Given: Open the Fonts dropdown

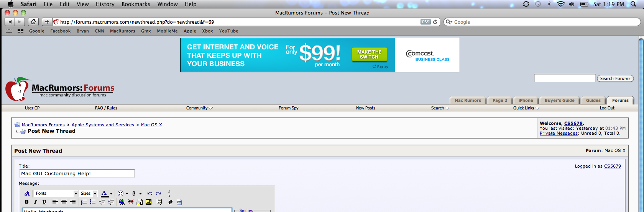Looking at the screenshot, I should pos(56,194).
